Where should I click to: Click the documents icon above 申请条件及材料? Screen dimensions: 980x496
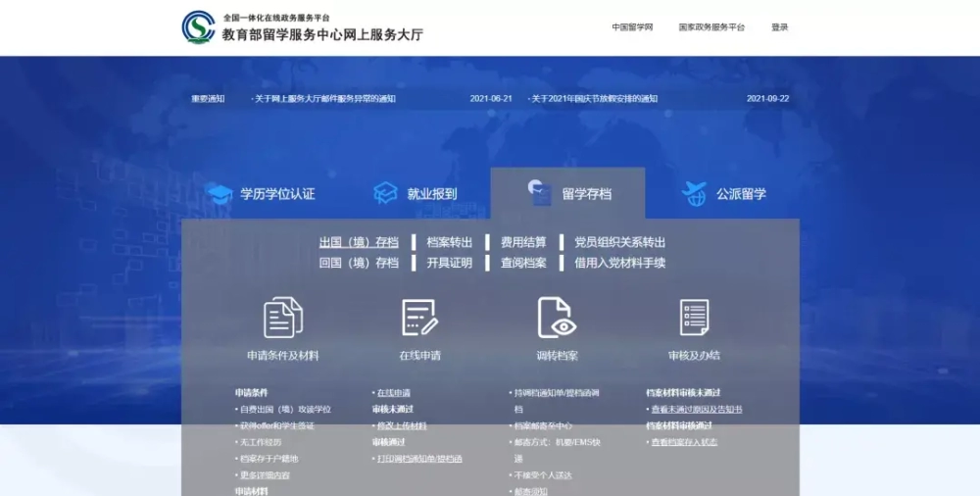(283, 318)
